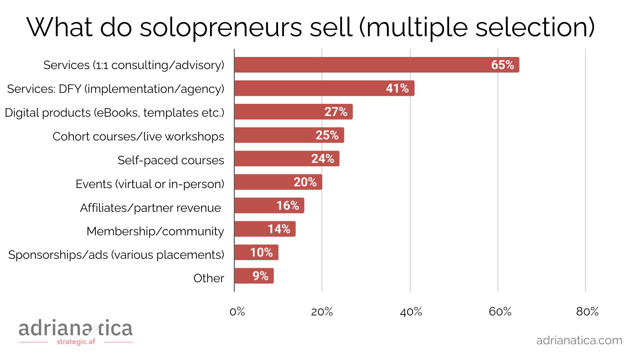Click the 27% digital products bar
The height and width of the screenshot is (362, 644).
(x=293, y=112)
